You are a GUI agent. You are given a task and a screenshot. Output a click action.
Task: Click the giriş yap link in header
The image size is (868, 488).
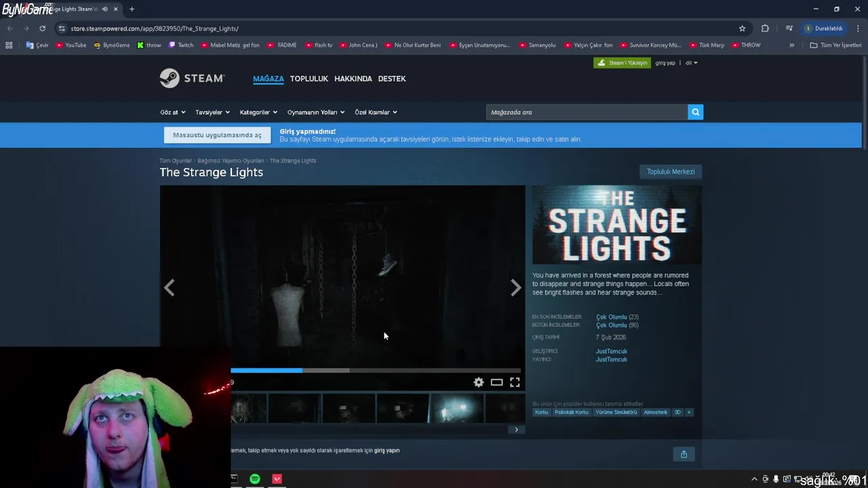tap(665, 63)
